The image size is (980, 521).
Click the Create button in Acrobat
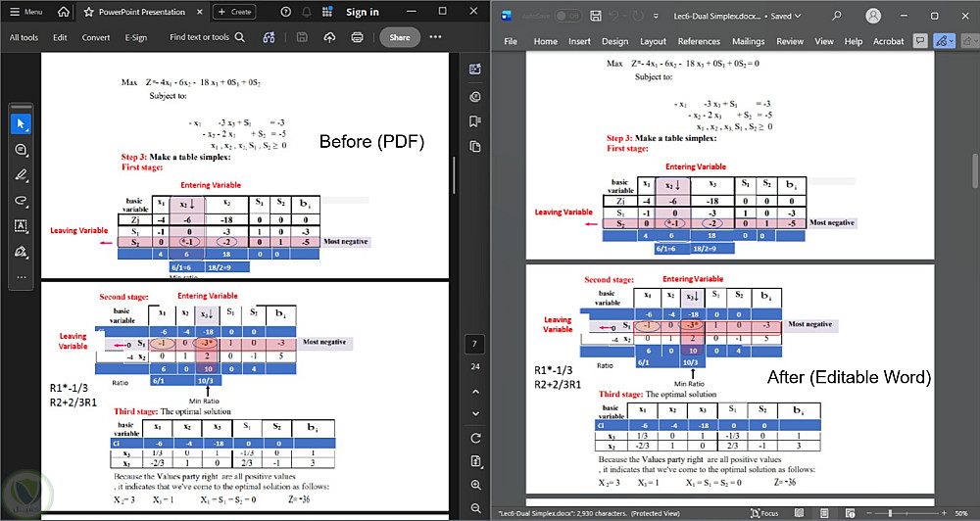tap(233, 12)
